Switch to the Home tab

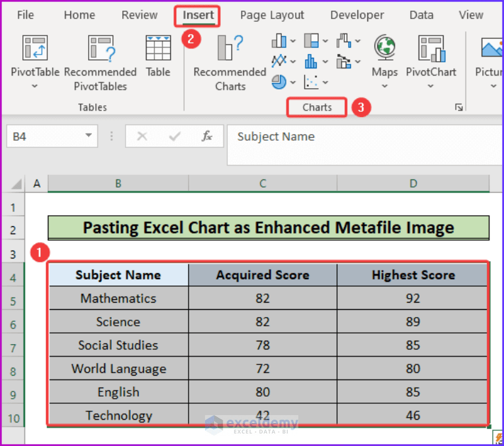tap(80, 15)
